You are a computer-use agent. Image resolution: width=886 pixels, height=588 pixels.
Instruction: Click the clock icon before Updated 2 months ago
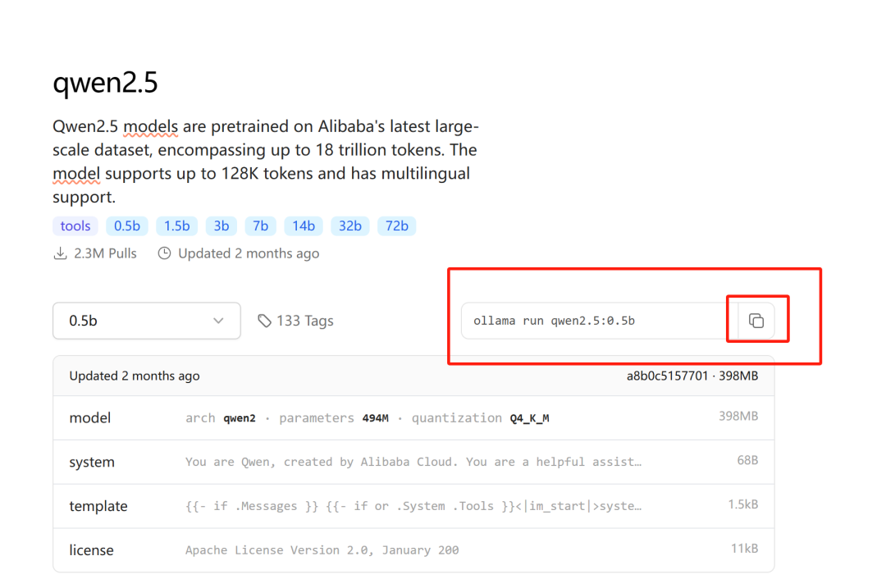pos(164,253)
